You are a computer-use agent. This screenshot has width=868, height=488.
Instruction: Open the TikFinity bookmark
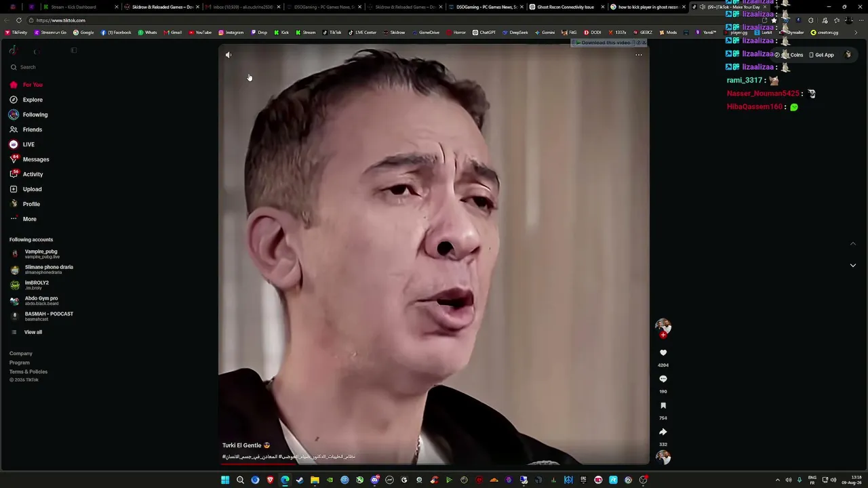(16, 33)
